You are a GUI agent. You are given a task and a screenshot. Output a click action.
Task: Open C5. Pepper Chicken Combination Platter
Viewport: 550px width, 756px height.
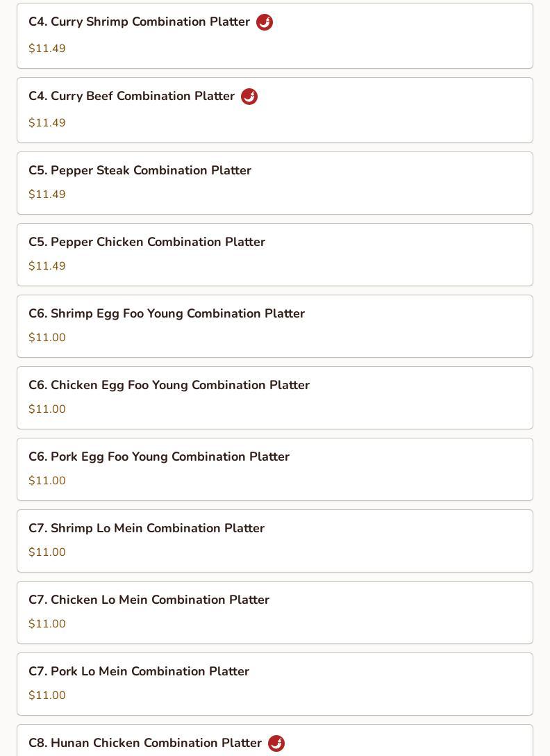(x=147, y=243)
